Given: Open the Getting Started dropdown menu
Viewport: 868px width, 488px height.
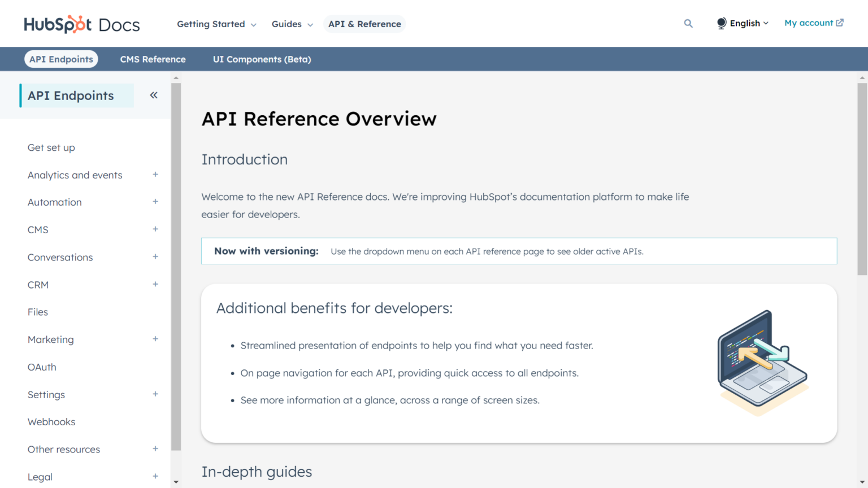Looking at the screenshot, I should (x=216, y=24).
